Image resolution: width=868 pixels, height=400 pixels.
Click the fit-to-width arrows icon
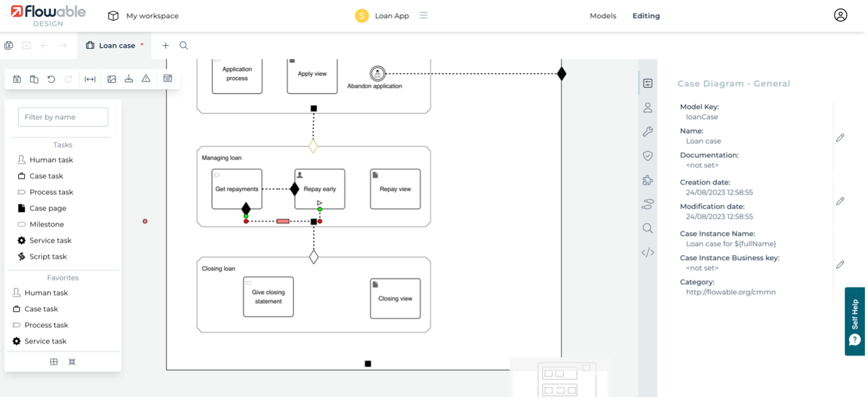90,79
